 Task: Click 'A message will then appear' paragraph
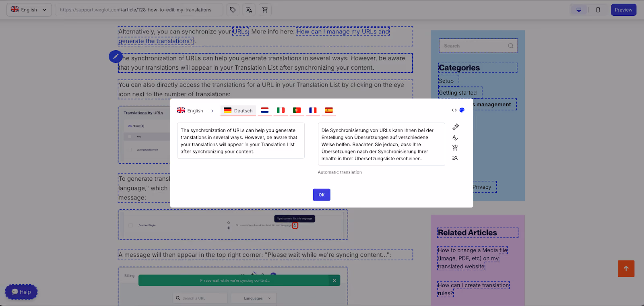click(x=265, y=255)
